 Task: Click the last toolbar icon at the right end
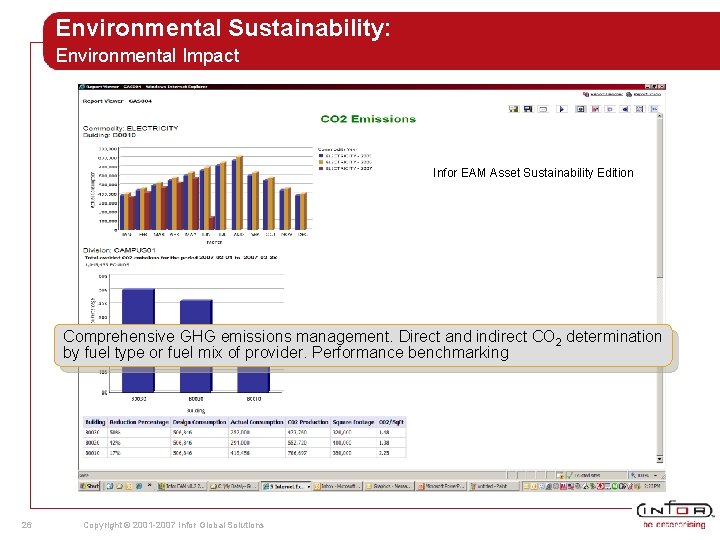click(654, 109)
